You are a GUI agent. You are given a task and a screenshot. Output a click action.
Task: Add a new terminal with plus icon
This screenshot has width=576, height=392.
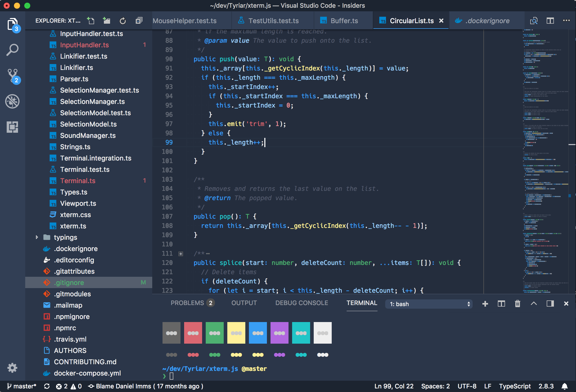tap(485, 304)
